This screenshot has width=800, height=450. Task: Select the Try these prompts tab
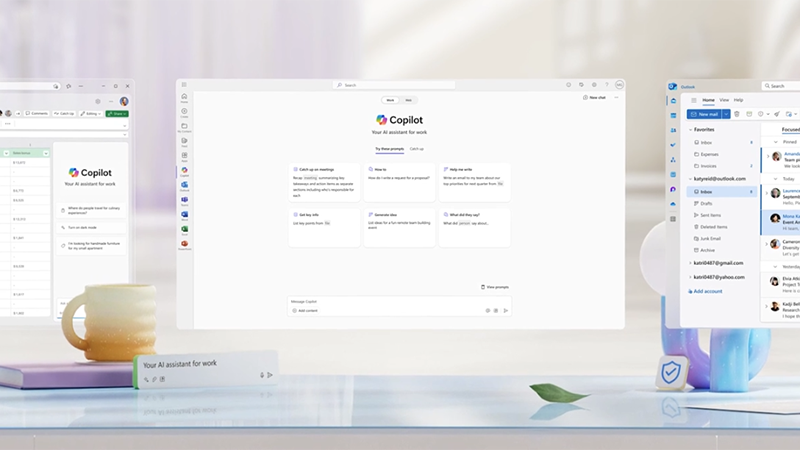390,149
